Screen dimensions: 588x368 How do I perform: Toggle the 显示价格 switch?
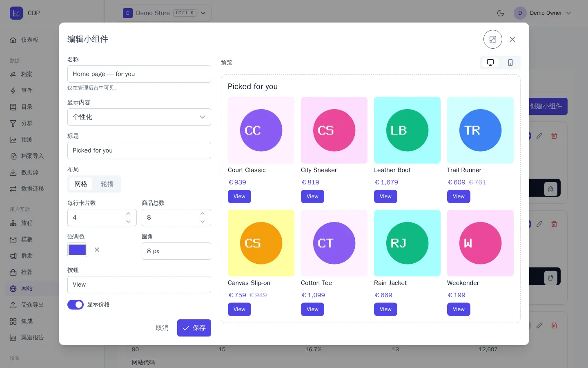(76, 305)
